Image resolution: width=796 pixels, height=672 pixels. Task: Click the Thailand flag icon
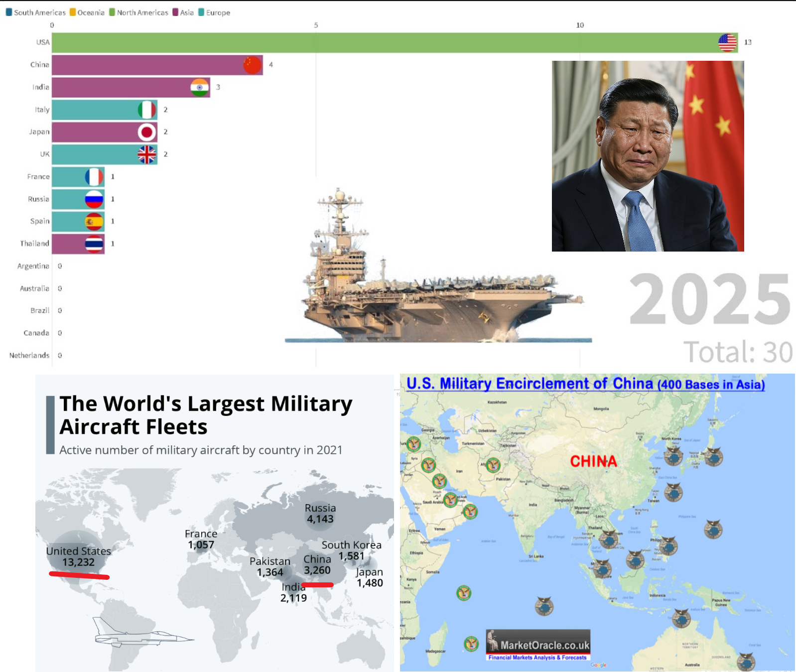coord(94,244)
